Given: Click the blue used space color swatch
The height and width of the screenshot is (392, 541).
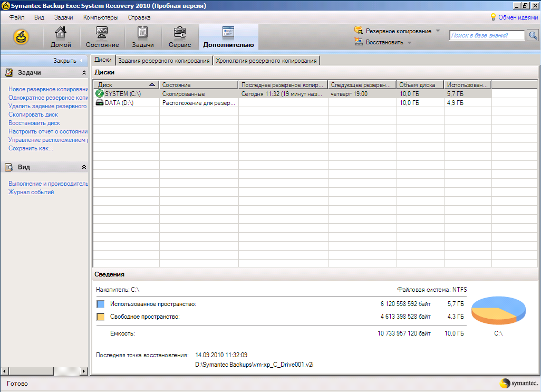Looking at the screenshot, I should coord(101,304).
